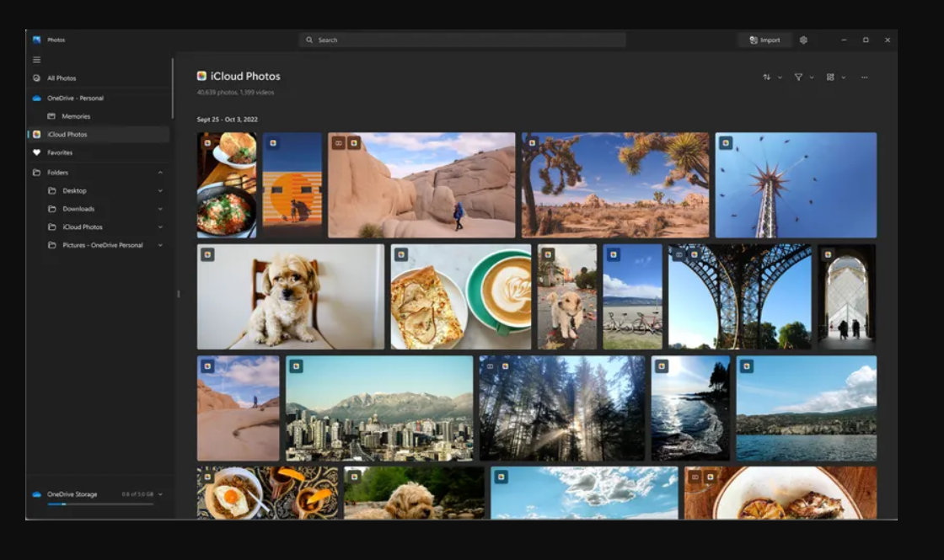The height and width of the screenshot is (560, 944).
Task: Open the hamburger navigation menu
Action: click(x=36, y=60)
